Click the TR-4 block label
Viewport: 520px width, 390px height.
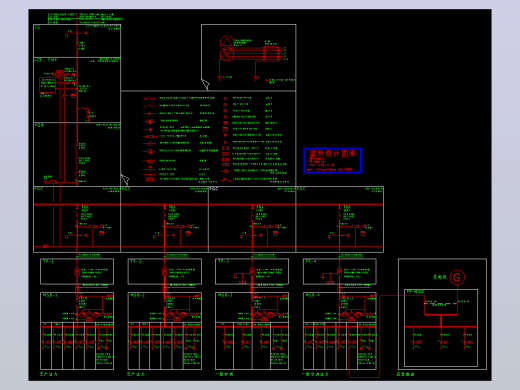pyautogui.click(x=311, y=261)
